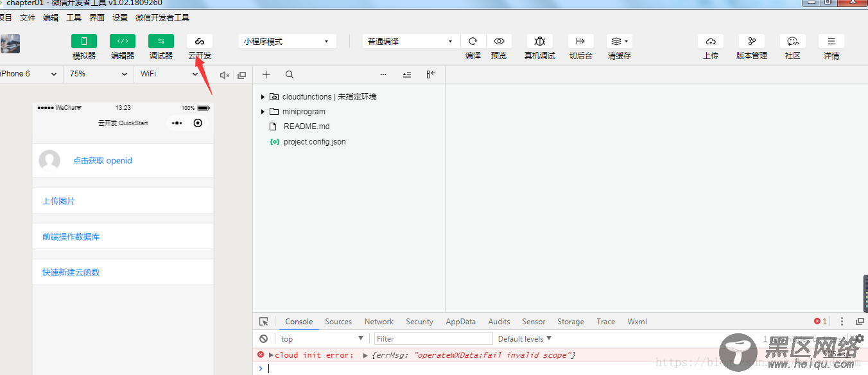
Task: Open the 工具 menu
Action: point(74,18)
